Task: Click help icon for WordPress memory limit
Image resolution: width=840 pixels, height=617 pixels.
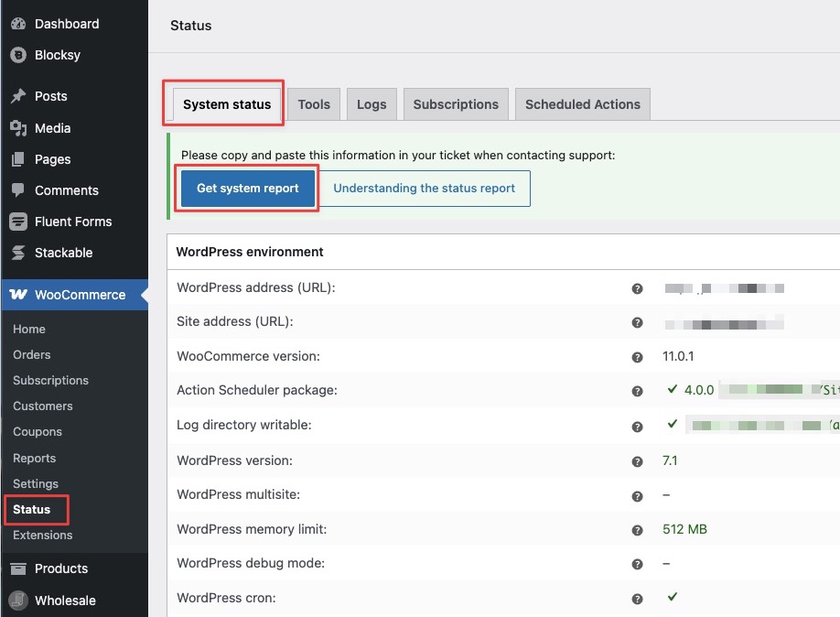Action: [637, 530]
